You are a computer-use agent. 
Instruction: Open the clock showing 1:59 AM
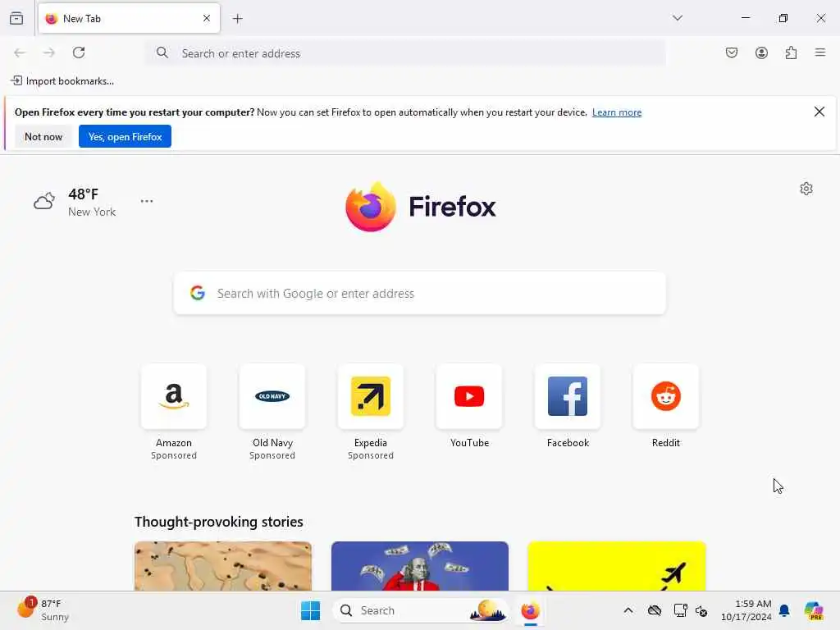click(746, 610)
